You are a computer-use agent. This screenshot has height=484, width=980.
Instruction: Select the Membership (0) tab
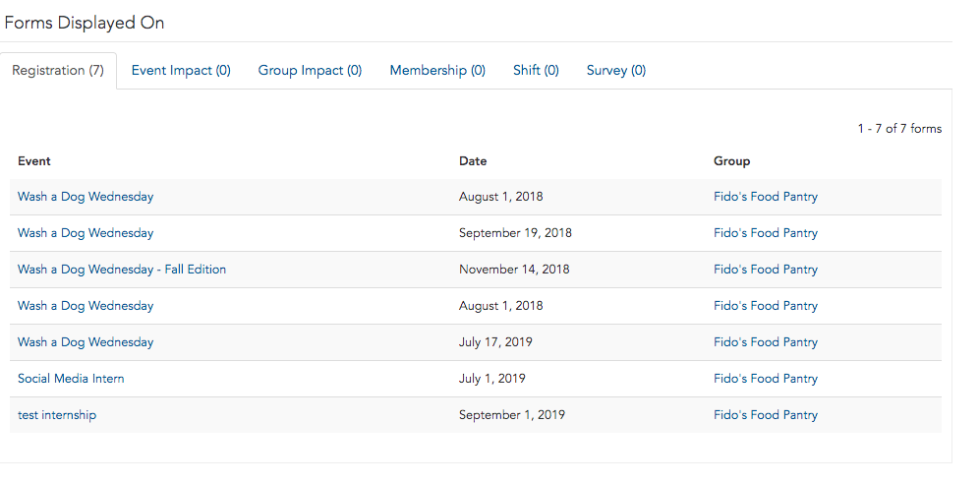tap(437, 71)
